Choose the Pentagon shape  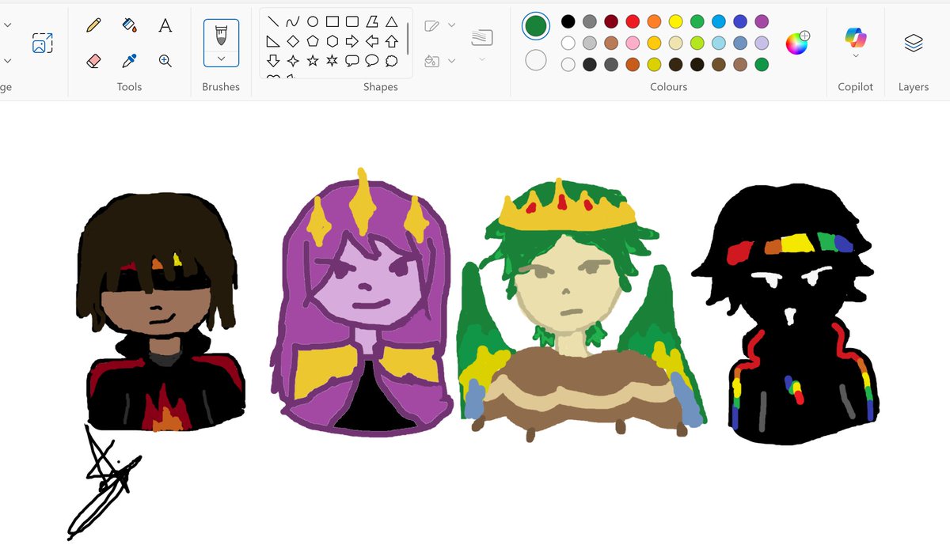click(x=313, y=42)
